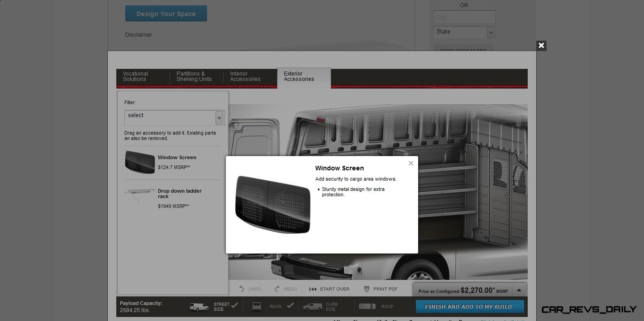Expand the Price as Configured arrow
Viewport: 644px width, 321px height.
pyautogui.click(x=519, y=290)
